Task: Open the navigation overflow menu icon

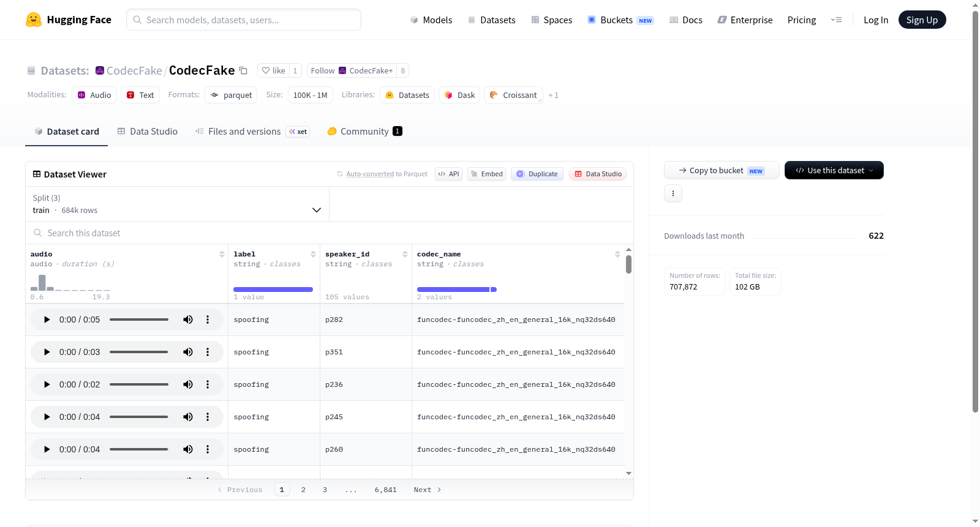Action: [836, 20]
